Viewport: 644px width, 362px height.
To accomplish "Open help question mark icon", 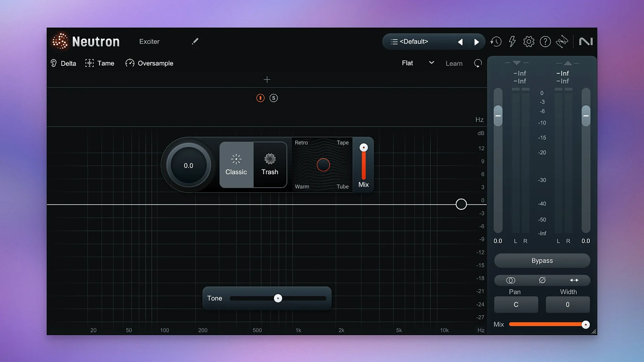I will tap(545, 42).
